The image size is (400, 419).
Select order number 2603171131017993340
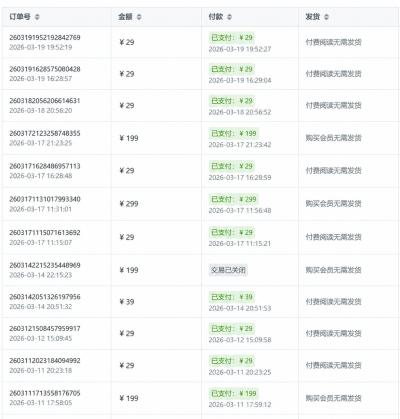[45, 199]
